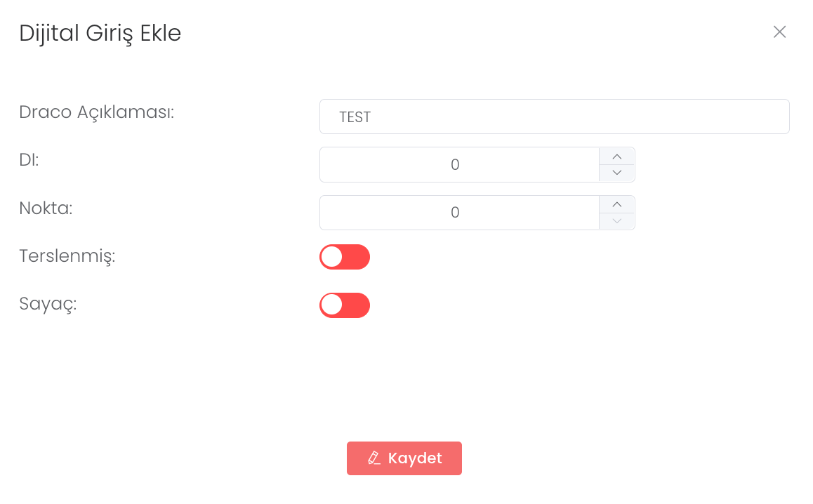The width and height of the screenshot is (813, 504).
Task: Increment the Nokta value using up chevron
Action: (x=617, y=204)
